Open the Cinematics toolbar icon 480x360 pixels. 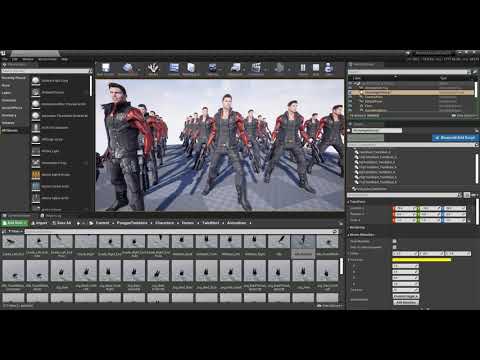click(x=256, y=68)
